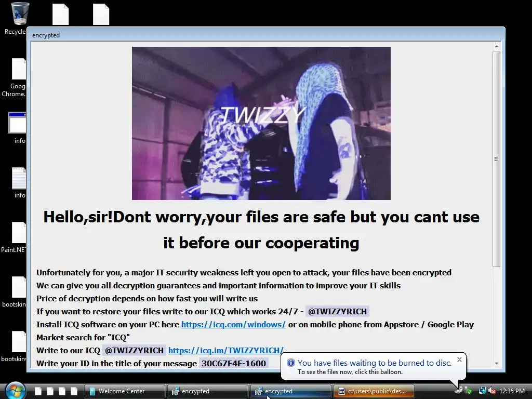The height and width of the screenshot is (399, 532).
Task: Click the scrollbar down arrow
Action: pyautogui.click(x=496, y=363)
